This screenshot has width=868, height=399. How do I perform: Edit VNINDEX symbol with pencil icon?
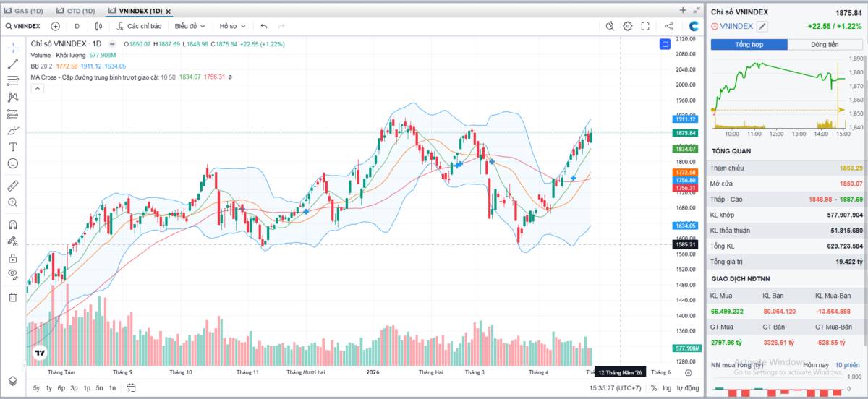tap(762, 26)
